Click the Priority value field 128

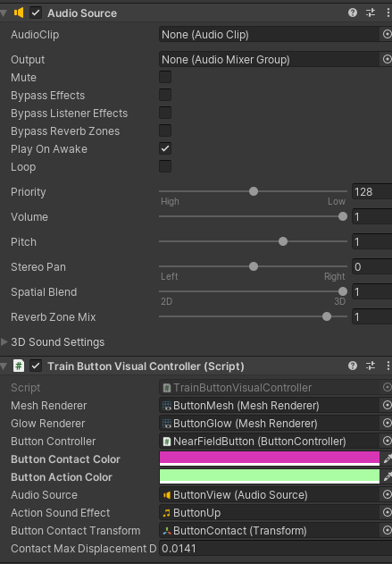[x=371, y=191]
